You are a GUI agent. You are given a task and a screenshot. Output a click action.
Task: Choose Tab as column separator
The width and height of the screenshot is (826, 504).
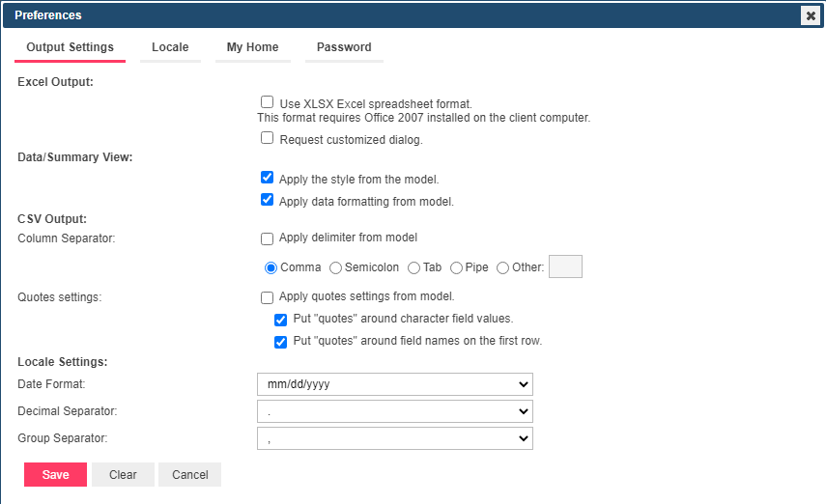click(x=413, y=268)
